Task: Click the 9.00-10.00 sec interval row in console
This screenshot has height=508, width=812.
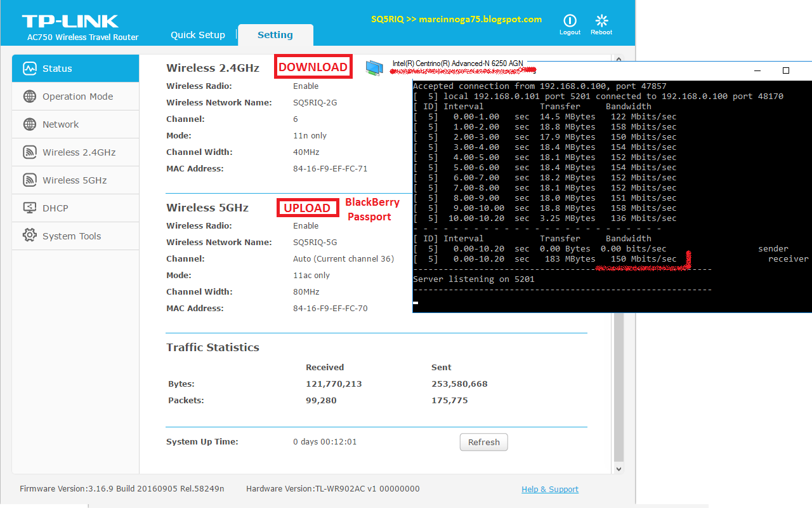Action: coord(545,208)
